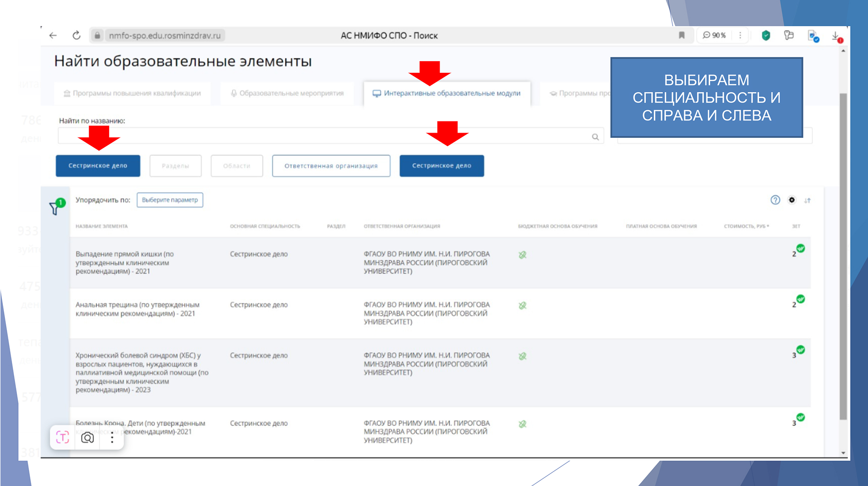This screenshot has height=486, width=868.
Task: Bookmark the page with the bookmark icon
Action: pyautogui.click(x=682, y=35)
